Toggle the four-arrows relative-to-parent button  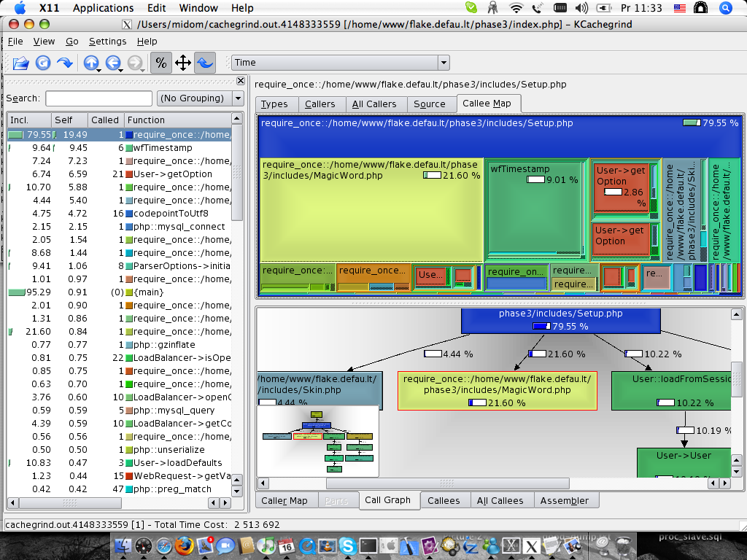(183, 63)
